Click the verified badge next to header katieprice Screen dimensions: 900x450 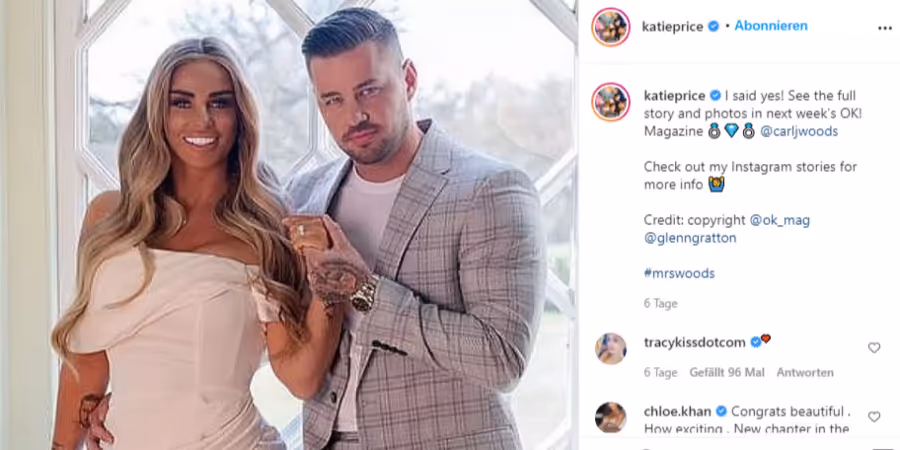(713, 26)
